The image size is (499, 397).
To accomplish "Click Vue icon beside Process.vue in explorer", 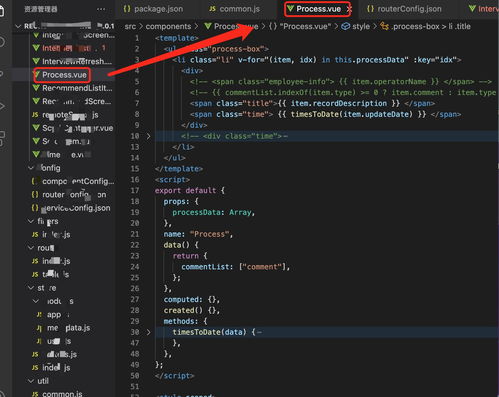I will click(36, 75).
